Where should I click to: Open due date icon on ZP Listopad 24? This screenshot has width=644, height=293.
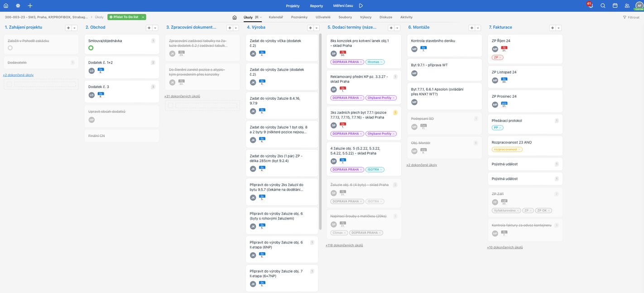click(504, 80)
